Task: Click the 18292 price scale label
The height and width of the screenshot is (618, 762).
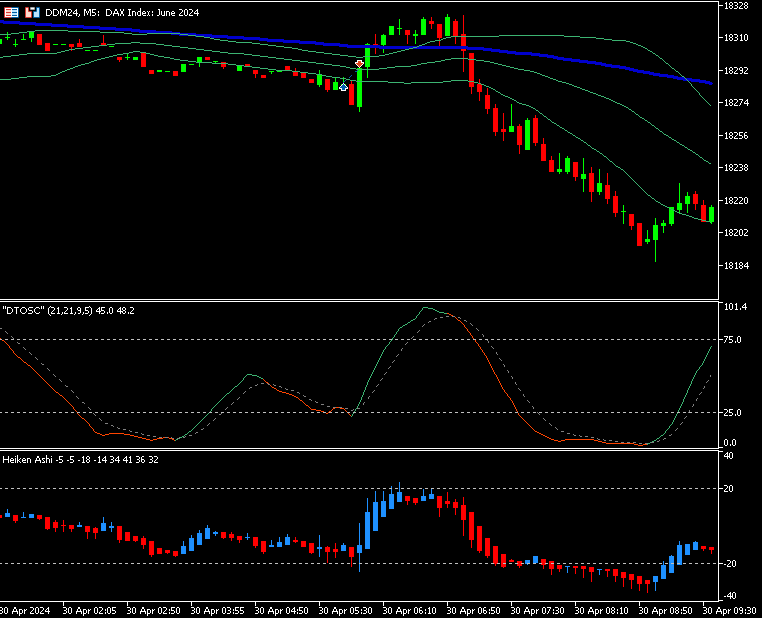Action: pyautogui.click(x=736, y=70)
